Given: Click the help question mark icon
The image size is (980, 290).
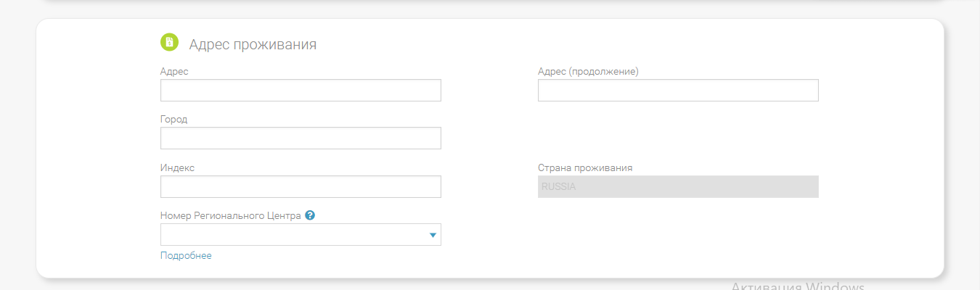Looking at the screenshot, I should [x=310, y=215].
